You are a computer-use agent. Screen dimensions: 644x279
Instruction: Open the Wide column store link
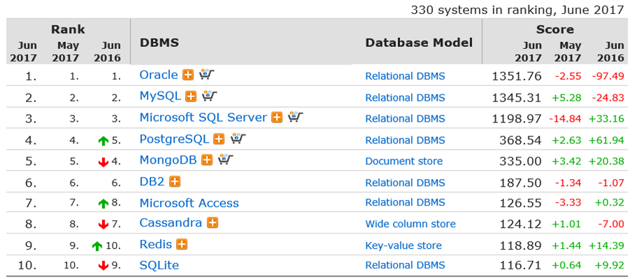click(410, 224)
